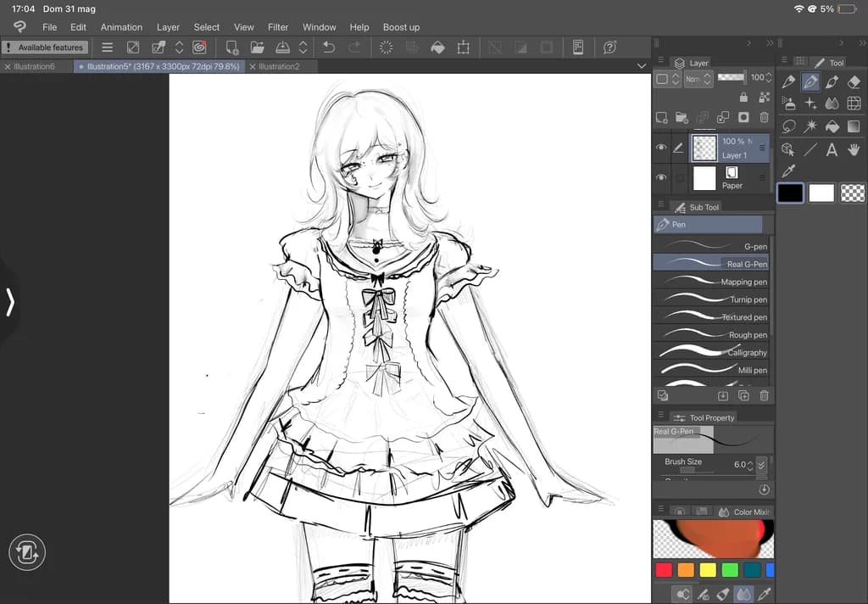Toggle the lock layer icon
The height and width of the screenshot is (604, 868).
pyautogui.click(x=743, y=98)
